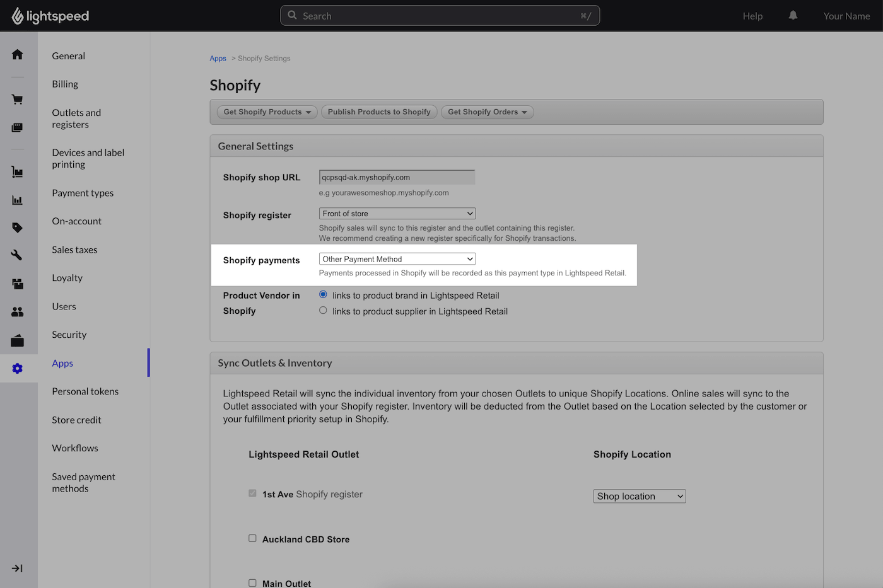
Task: Open the wallet/register icon in sidebar
Action: [18, 340]
